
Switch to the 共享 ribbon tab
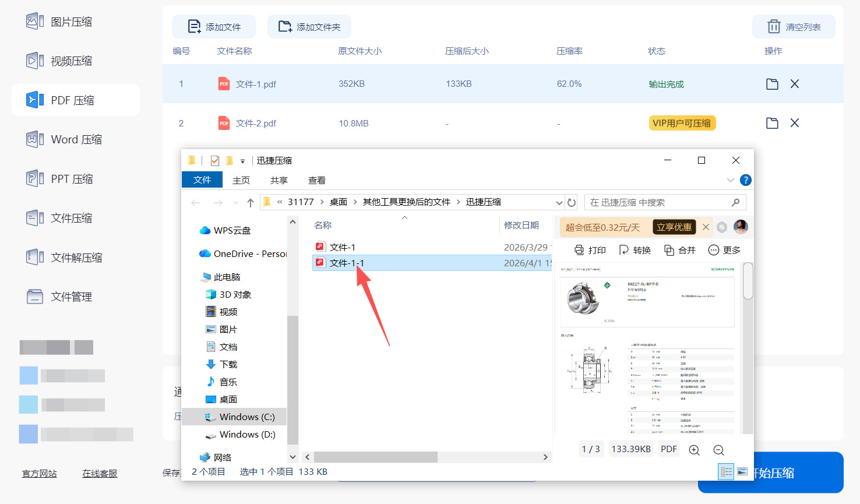279,181
